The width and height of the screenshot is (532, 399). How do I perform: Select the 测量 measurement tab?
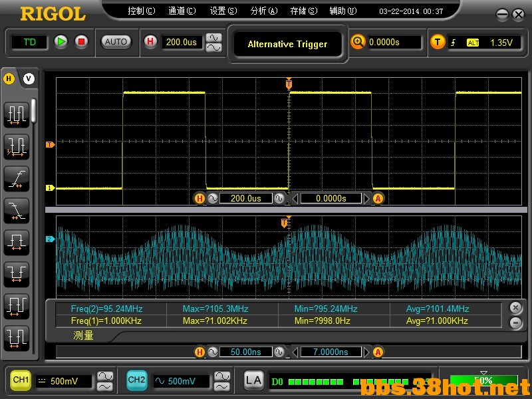point(83,336)
